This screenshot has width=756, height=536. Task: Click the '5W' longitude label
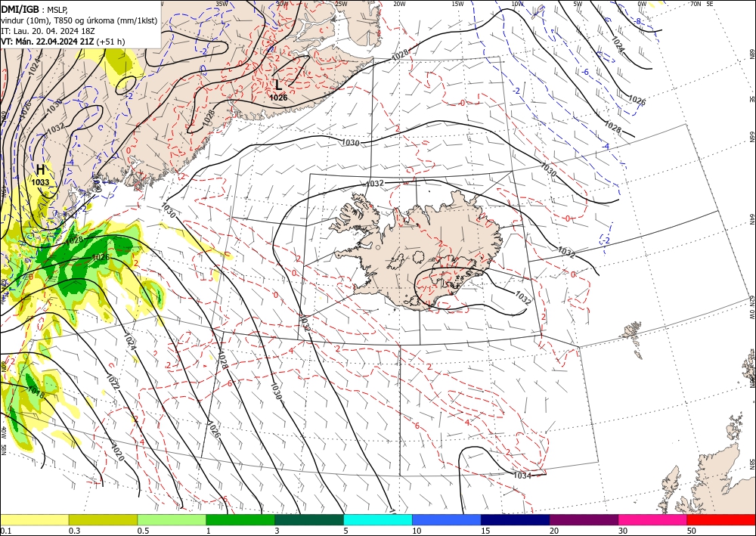tap(578, 4)
